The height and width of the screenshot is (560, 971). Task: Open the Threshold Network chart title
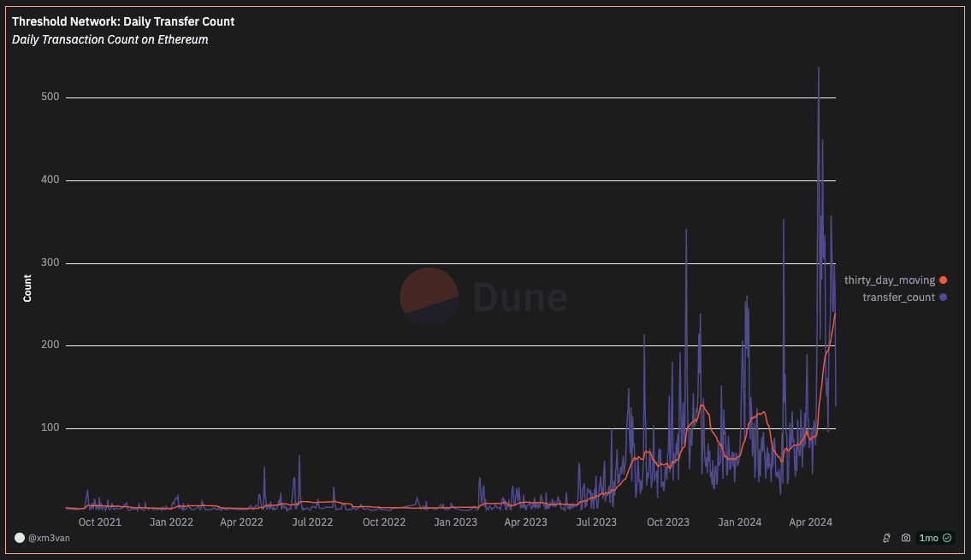[123, 21]
